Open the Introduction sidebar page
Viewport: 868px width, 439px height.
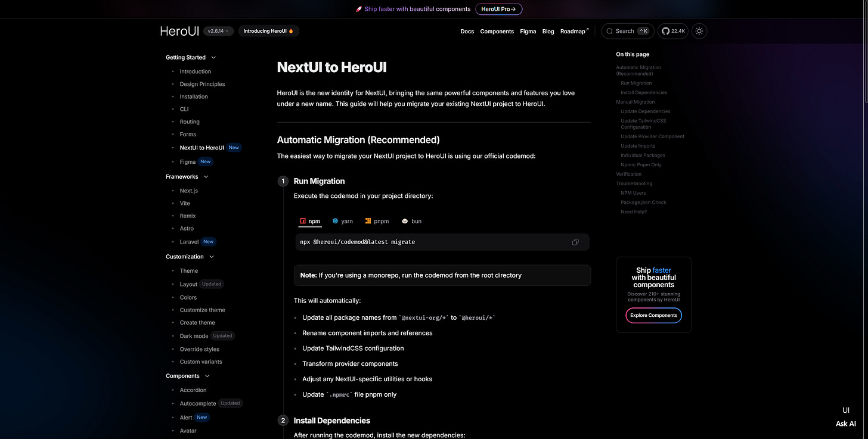tap(196, 71)
